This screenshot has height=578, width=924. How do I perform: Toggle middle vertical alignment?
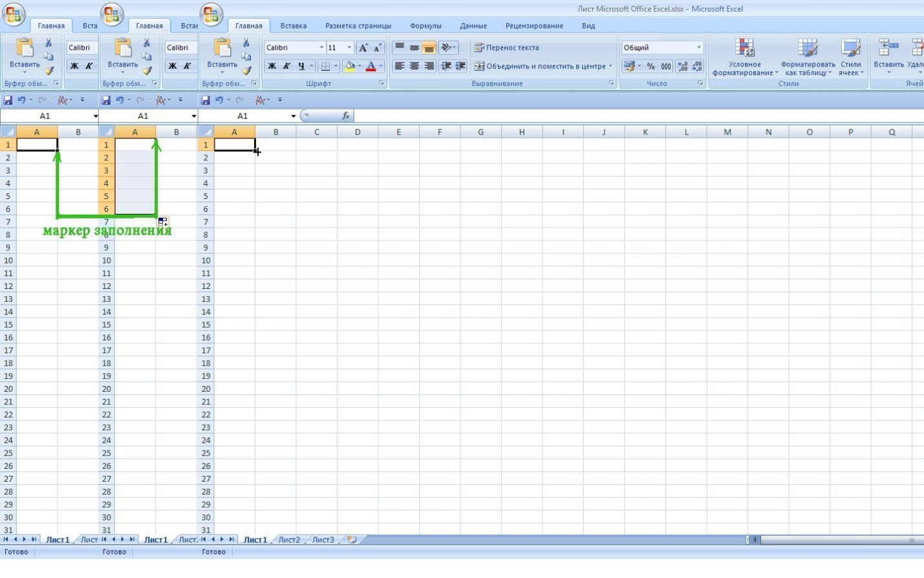414,48
